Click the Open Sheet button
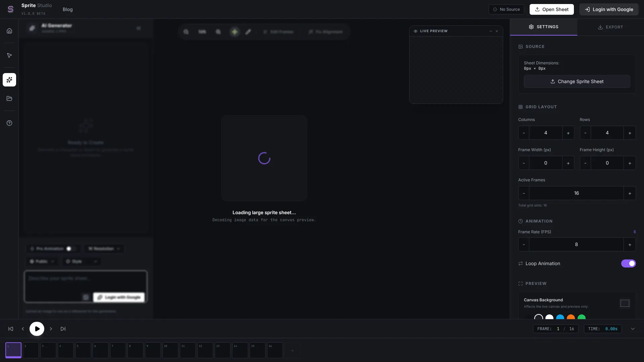This screenshot has height=362, width=644. click(x=551, y=9)
